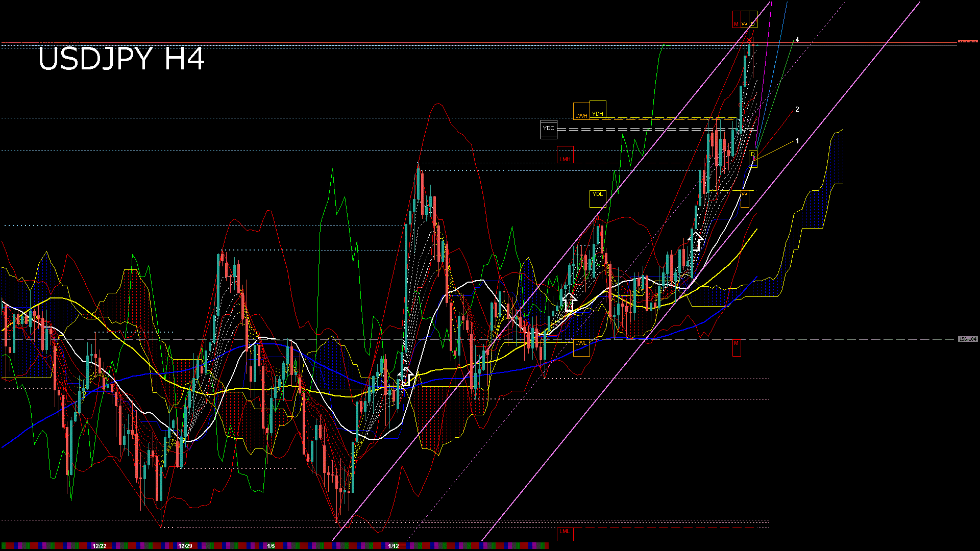Viewport: 980px width, 551px height.
Task: Click projection line label 1
Action: [797, 141]
